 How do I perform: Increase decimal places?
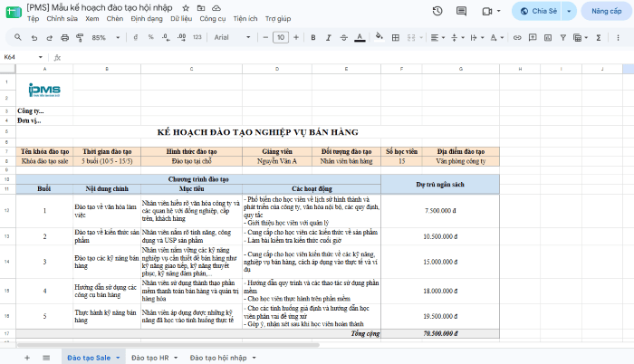[x=181, y=38]
